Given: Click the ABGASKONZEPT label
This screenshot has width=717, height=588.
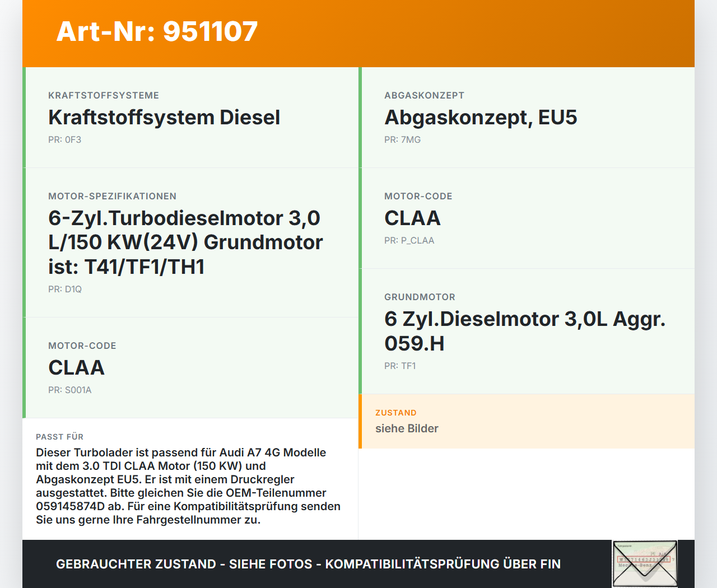Looking at the screenshot, I should [424, 96].
